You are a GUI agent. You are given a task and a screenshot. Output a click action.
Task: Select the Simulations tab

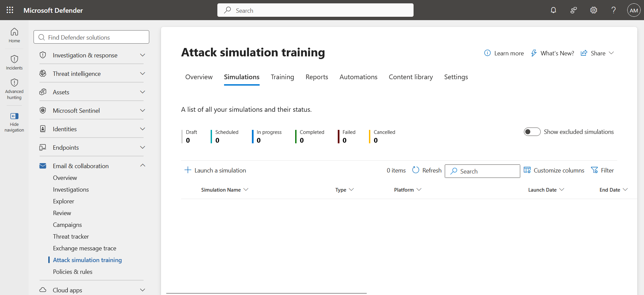[x=242, y=77]
